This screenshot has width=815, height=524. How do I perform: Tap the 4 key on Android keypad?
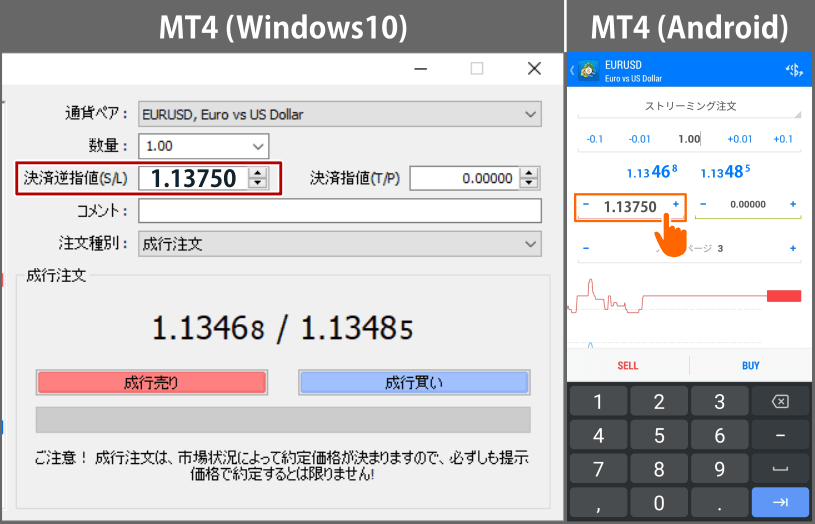(x=598, y=436)
